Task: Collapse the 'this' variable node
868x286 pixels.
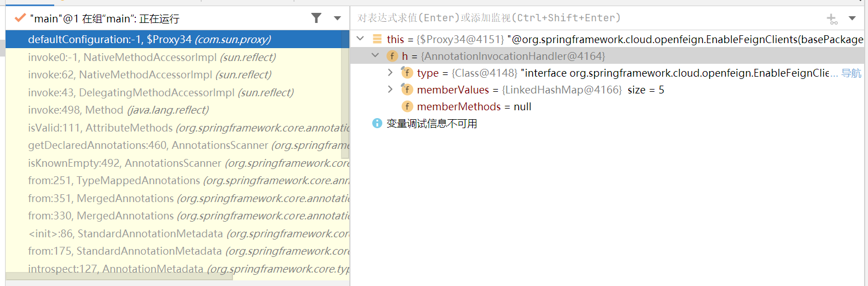Action: 361,39
